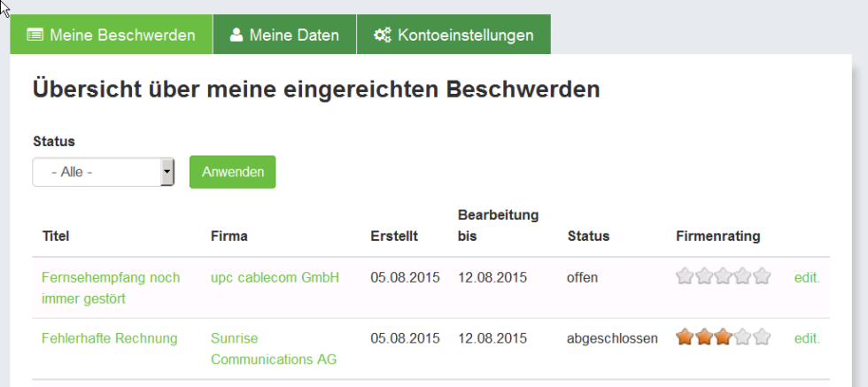Click the Firmenrating column header

[x=718, y=236]
